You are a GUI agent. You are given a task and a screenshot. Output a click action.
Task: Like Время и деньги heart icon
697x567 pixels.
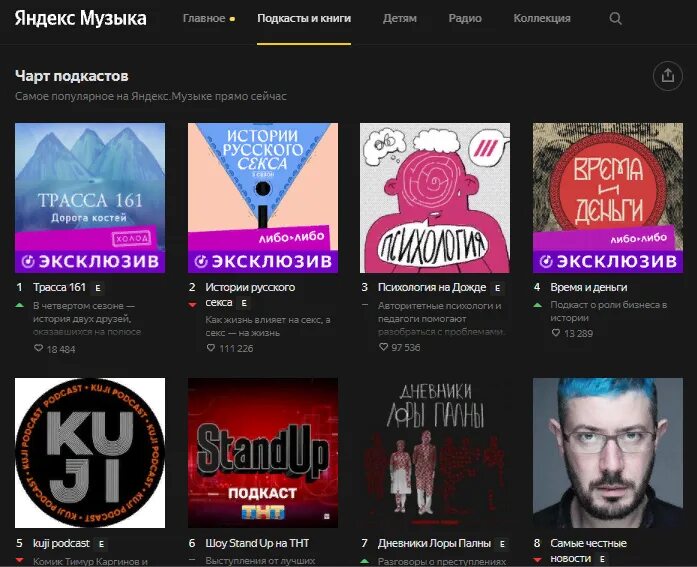(x=556, y=332)
